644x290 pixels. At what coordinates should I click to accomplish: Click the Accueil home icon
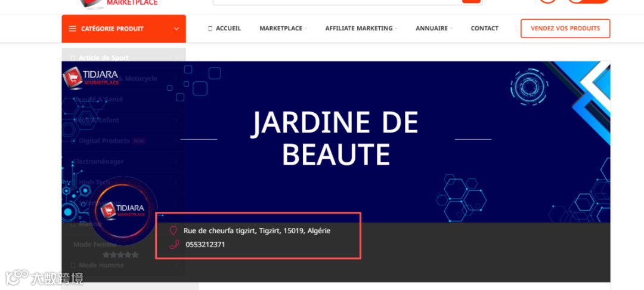pos(210,29)
